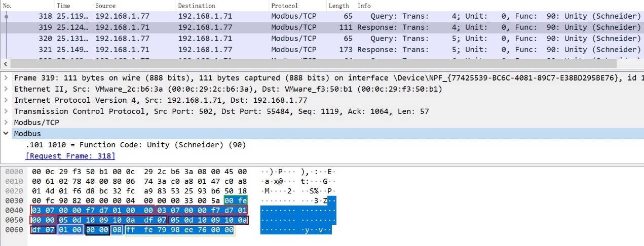Select packet number 318 in the list
This screenshot has height=246, width=644.
click(x=322, y=16)
